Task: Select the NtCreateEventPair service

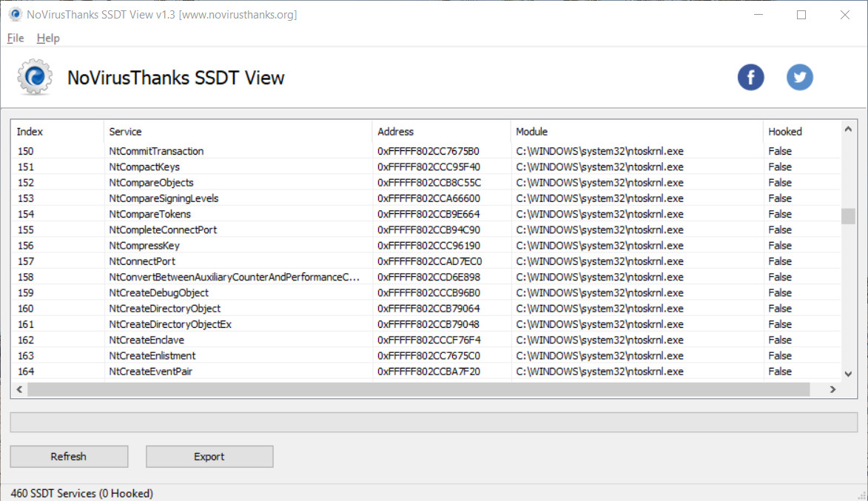Action: pos(150,371)
